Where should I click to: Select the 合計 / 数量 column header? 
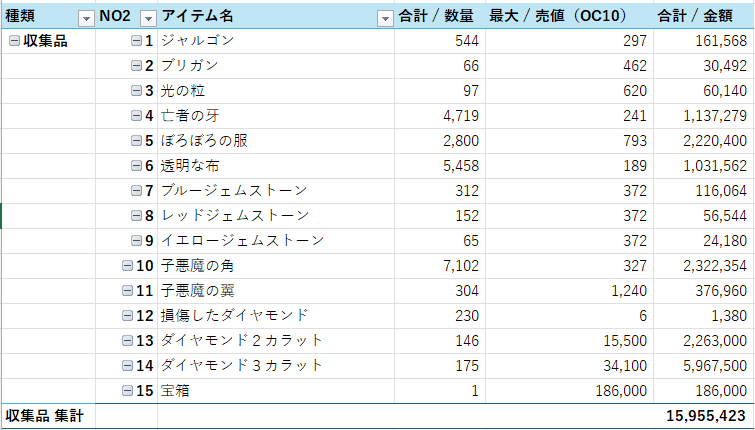click(436, 16)
